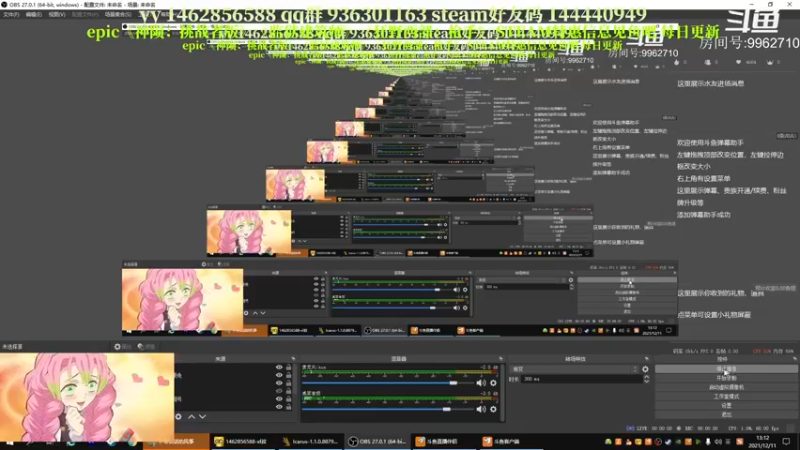Select OBS 27.0.1 taskbar button
This screenshot has height=450, width=800.
tap(377, 441)
